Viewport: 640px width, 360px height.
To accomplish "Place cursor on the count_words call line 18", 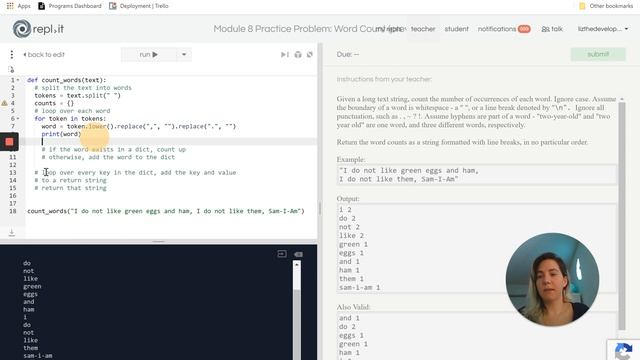I will 166,211.
